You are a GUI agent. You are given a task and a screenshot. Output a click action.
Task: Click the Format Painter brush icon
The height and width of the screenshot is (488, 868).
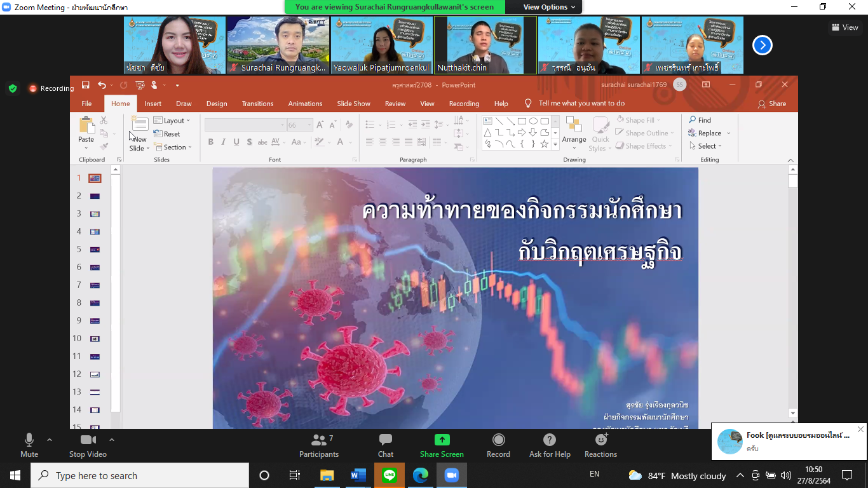pyautogui.click(x=104, y=147)
